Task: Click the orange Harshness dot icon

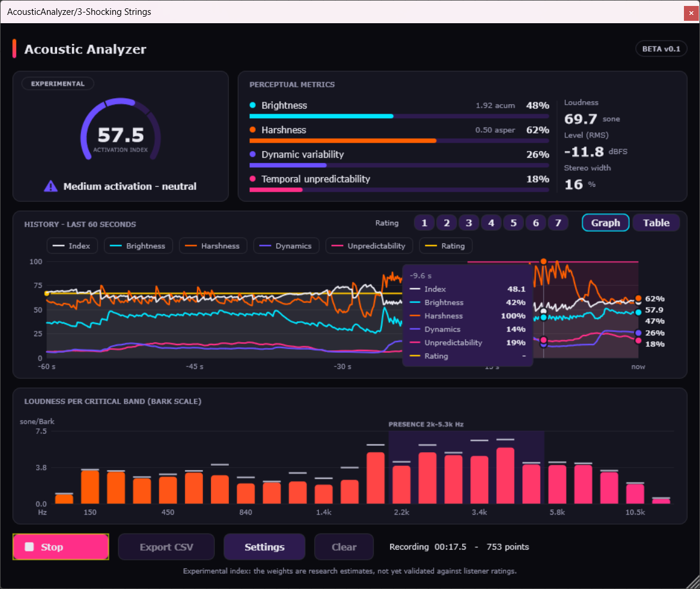Action: point(253,130)
